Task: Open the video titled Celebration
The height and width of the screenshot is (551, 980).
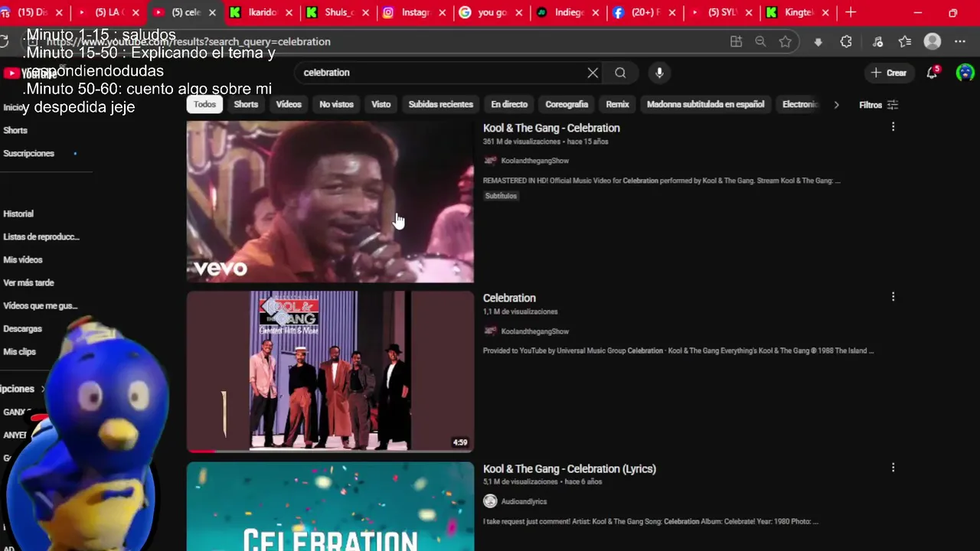Action: click(509, 298)
